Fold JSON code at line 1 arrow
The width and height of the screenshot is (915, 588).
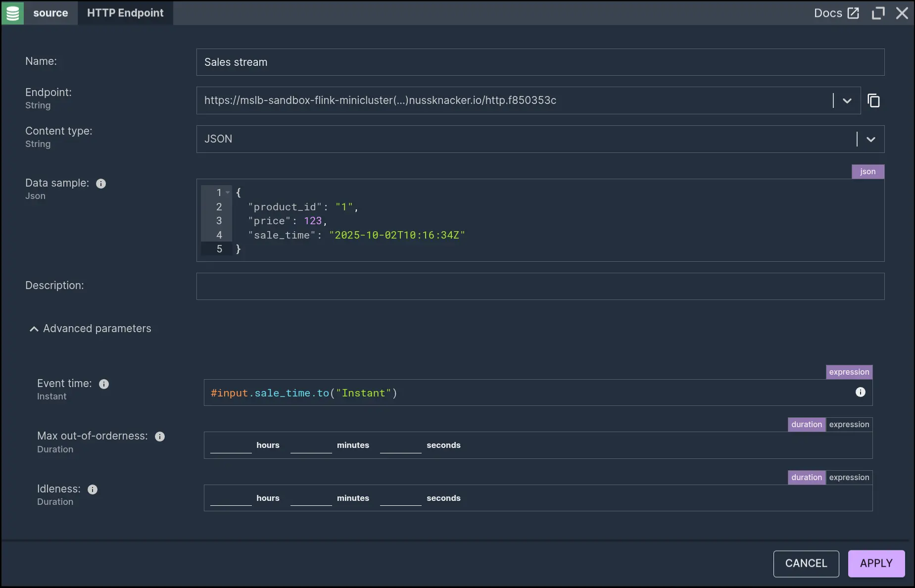point(228,193)
